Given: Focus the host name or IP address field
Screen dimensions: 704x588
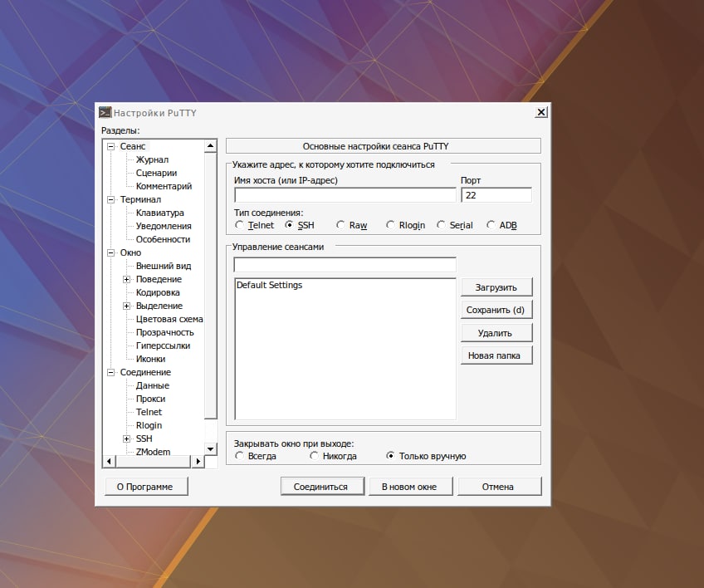Looking at the screenshot, I should pyautogui.click(x=345, y=195).
